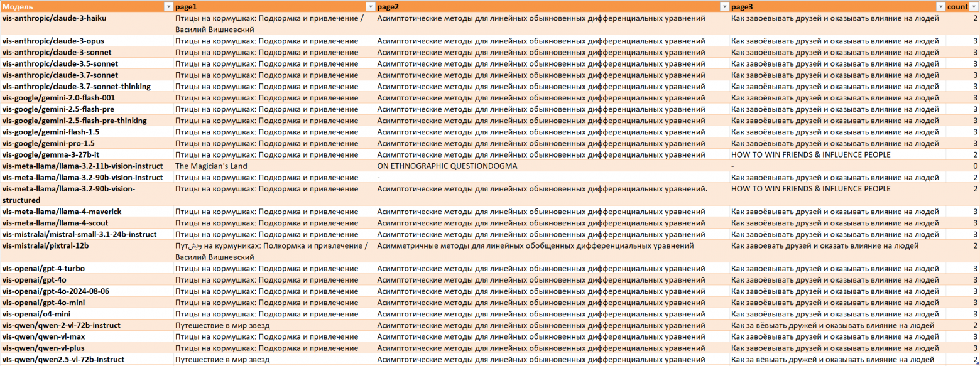The image size is (980, 366).
Task: Open the count column filter dropdown
Action: (x=974, y=6)
